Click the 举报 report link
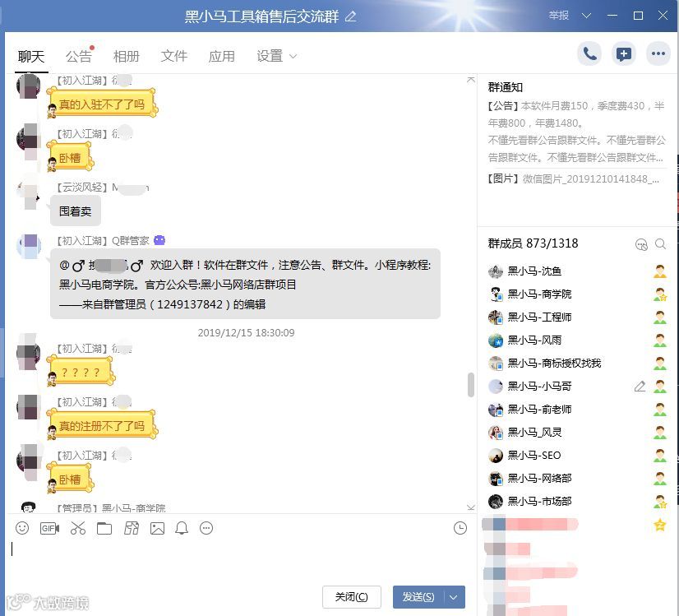The width and height of the screenshot is (679, 616). tap(559, 16)
